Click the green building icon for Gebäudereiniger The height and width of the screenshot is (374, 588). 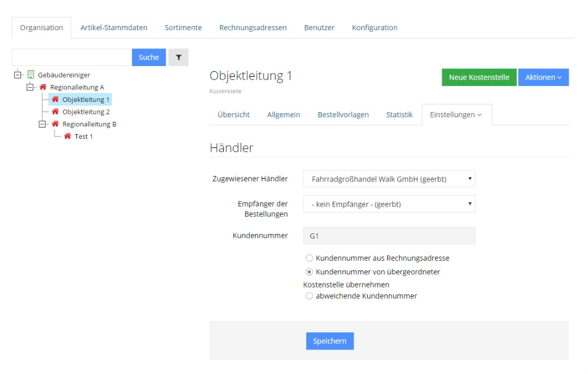[31, 75]
